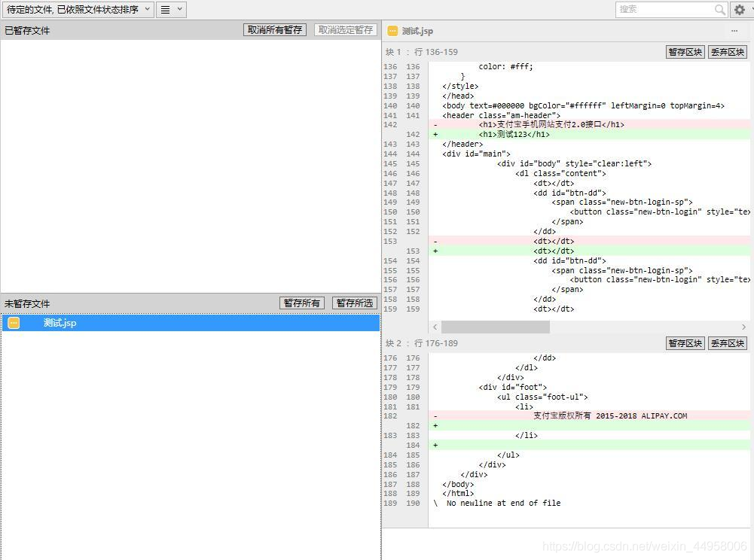Viewport: 754px width, 560px height.
Task: Discard hunk 1 with 丢弃区块
Action: click(x=728, y=52)
